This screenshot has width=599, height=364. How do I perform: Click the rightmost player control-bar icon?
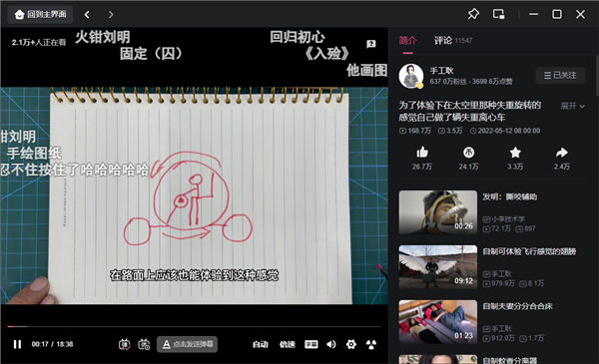click(x=371, y=344)
